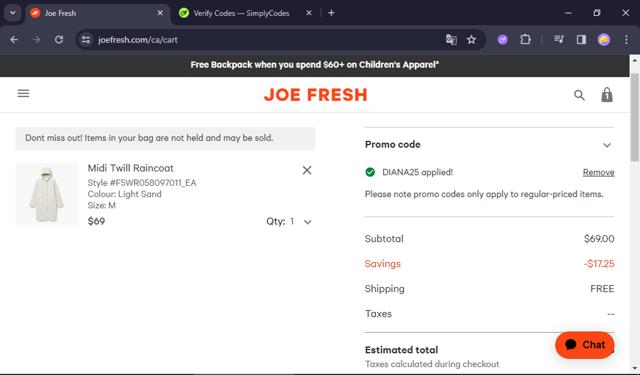640x375 pixels.
Task: Open a new browser tab
Action: (x=331, y=13)
